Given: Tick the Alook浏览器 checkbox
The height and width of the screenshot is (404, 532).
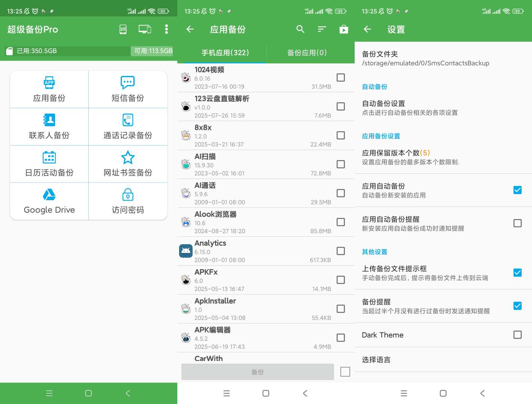Looking at the screenshot, I should 341,222.
